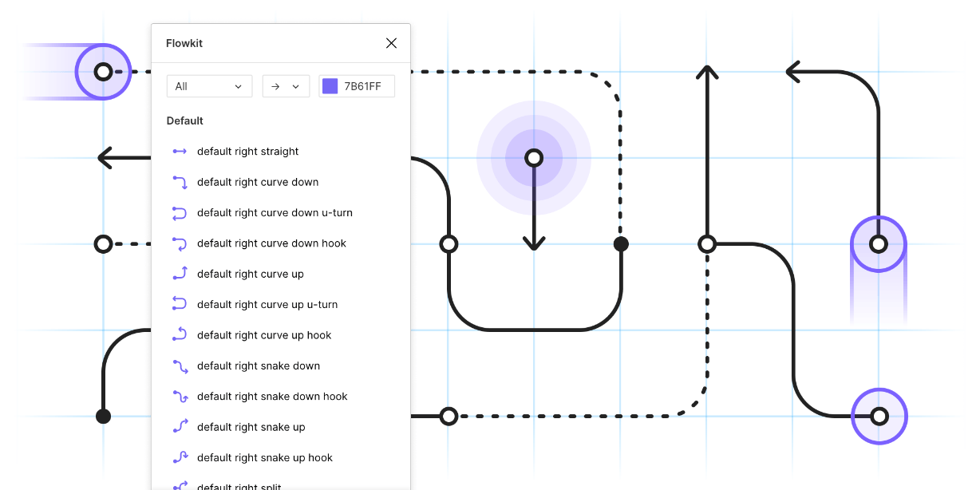Open the arrow direction dropdown
The width and height of the screenshot is (980, 490).
286,86
